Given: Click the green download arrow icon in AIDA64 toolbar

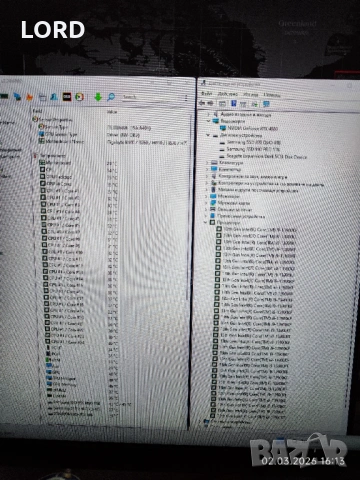Looking at the screenshot, I should 98,97.
